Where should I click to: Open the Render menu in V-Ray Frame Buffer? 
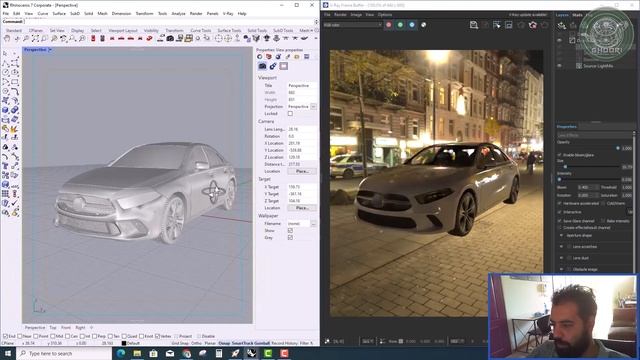pos(340,15)
